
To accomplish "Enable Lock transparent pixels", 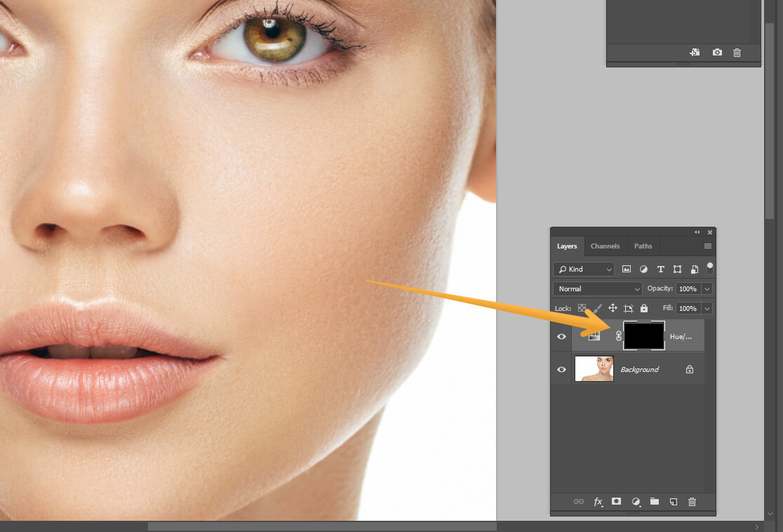I will click(x=582, y=308).
